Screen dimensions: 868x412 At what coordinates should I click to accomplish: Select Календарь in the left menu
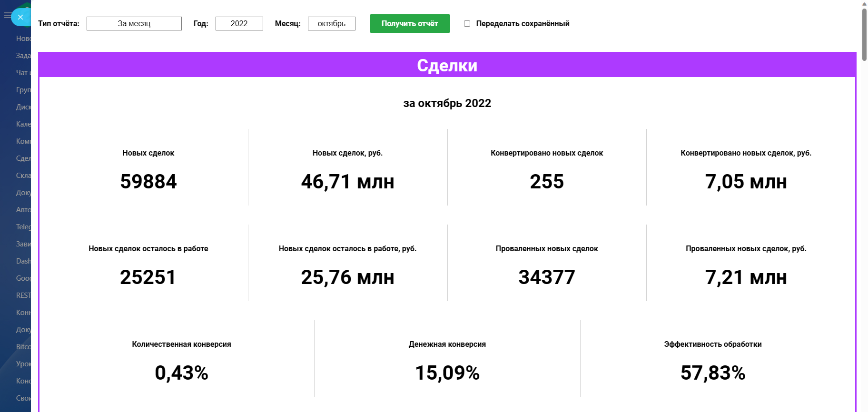point(23,124)
